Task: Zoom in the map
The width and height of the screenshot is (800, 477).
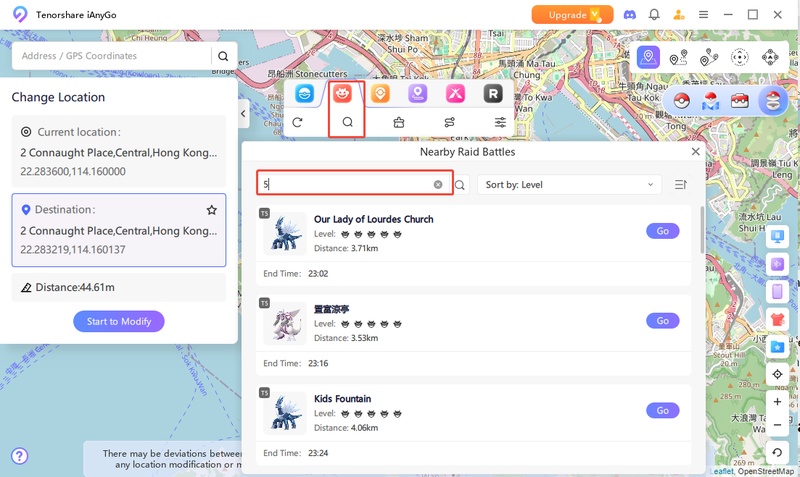Action: [777, 401]
